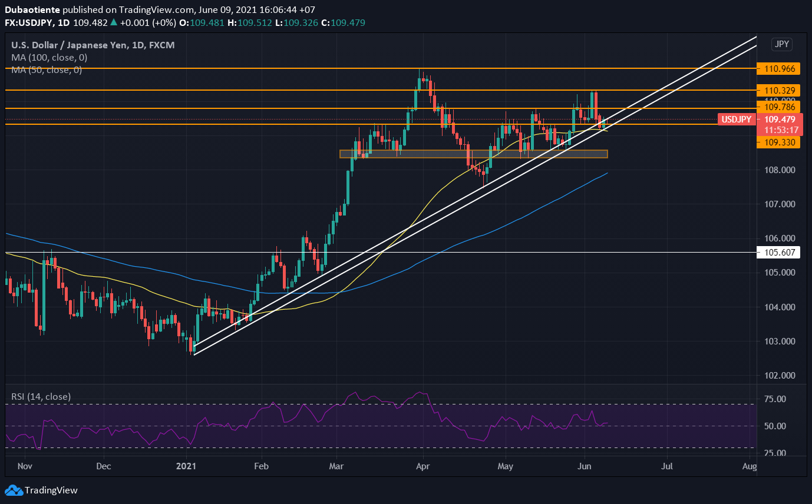This screenshot has height=504, width=812.
Task: Click 107.000 on the price axis
Action: tap(780, 204)
